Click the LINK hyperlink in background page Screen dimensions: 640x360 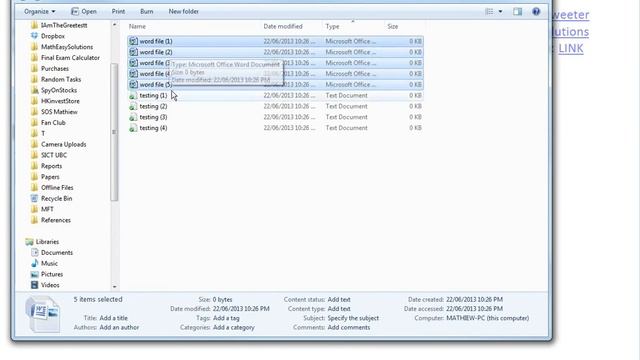[x=571, y=49]
